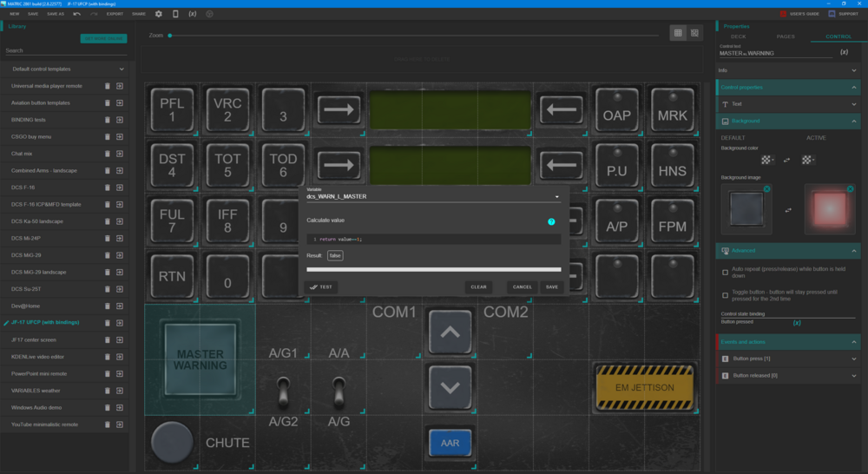This screenshot has height=474, width=868.
Task: Click EXPORT in top menu
Action: [x=115, y=14]
